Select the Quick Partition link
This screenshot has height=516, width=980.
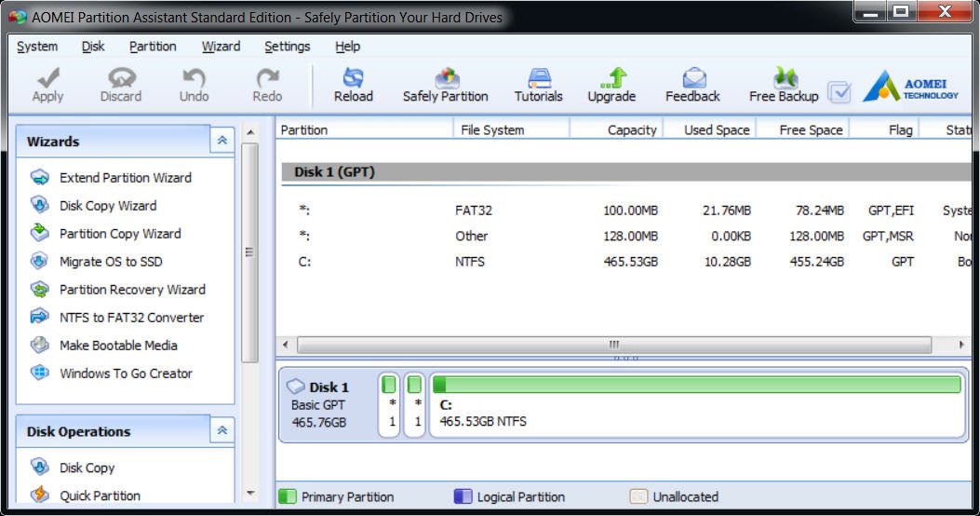tap(100, 496)
